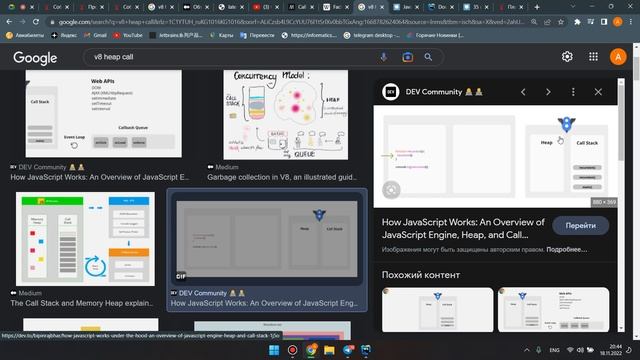This screenshot has height=360, width=640.
Task: Open the Карты bookmark
Action: coord(222,36)
